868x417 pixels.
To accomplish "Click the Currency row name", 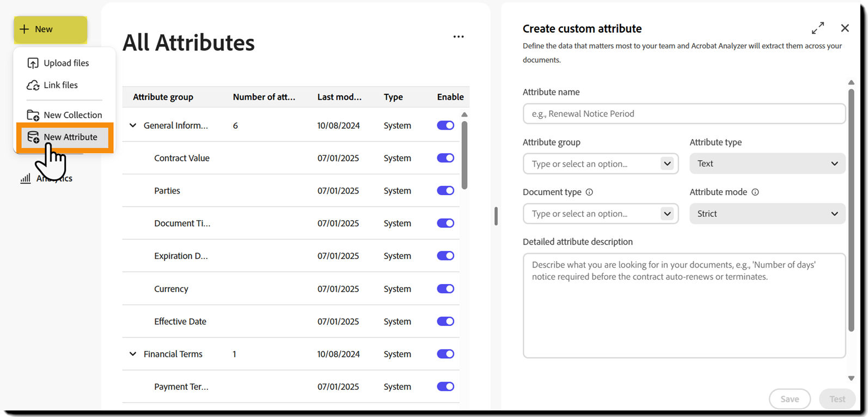I will click(171, 289).
